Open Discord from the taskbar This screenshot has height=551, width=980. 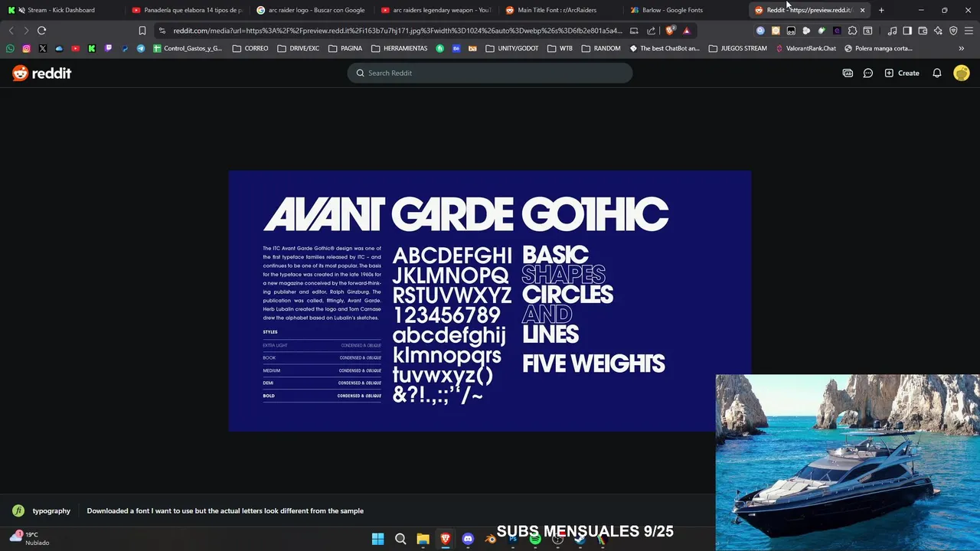[468, 539]
